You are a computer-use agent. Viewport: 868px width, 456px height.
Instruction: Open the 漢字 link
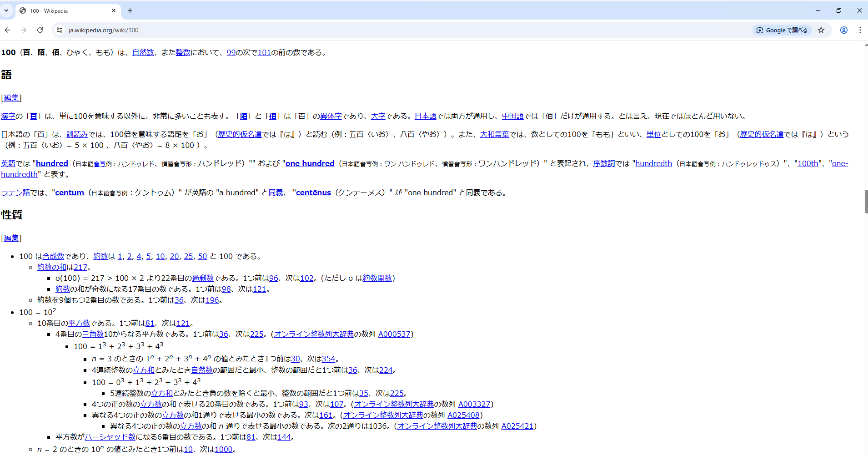click(8, 116)
